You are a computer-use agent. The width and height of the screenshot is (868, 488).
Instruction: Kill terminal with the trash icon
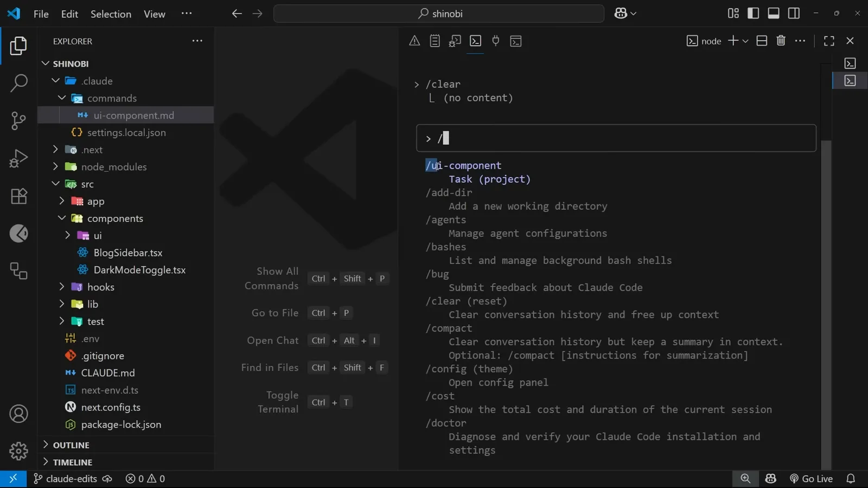pos(781,41)
